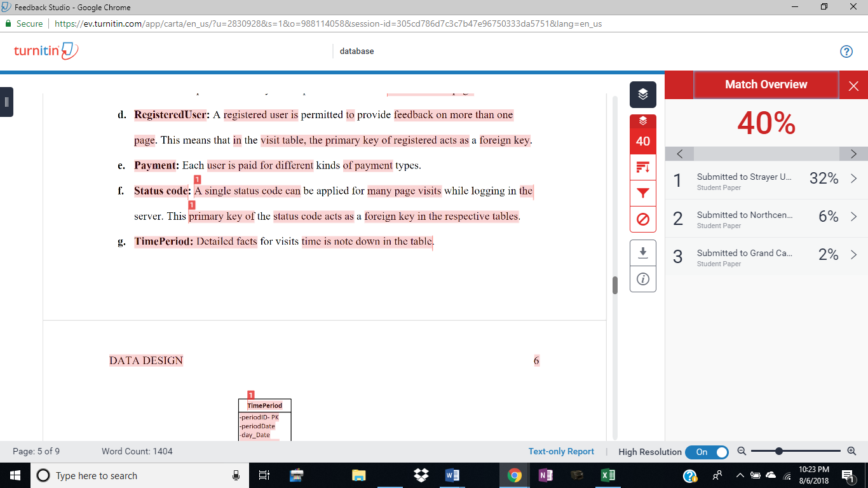Screen dimensions: 868x488
Task: Expand match 1 Strayer University chevron
Action: 853,179
